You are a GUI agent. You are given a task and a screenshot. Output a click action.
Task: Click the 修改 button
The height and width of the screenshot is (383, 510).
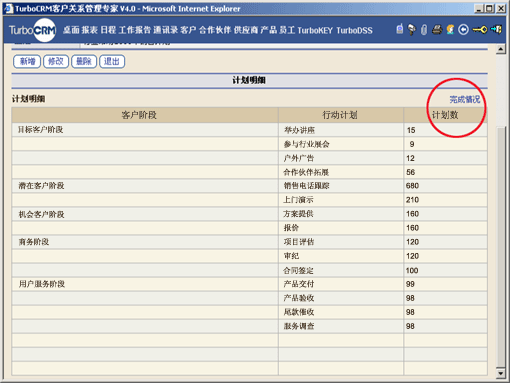56,61
